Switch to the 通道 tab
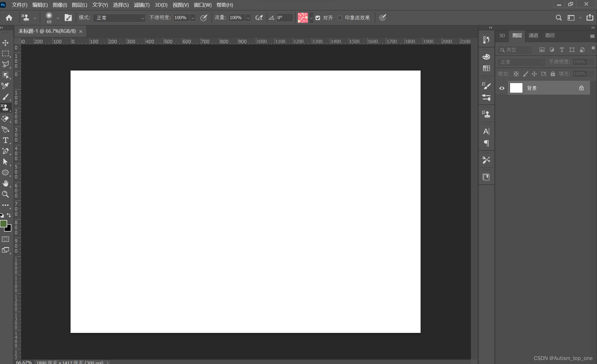The width and height of the screenshot is (597, 364). 533,36
